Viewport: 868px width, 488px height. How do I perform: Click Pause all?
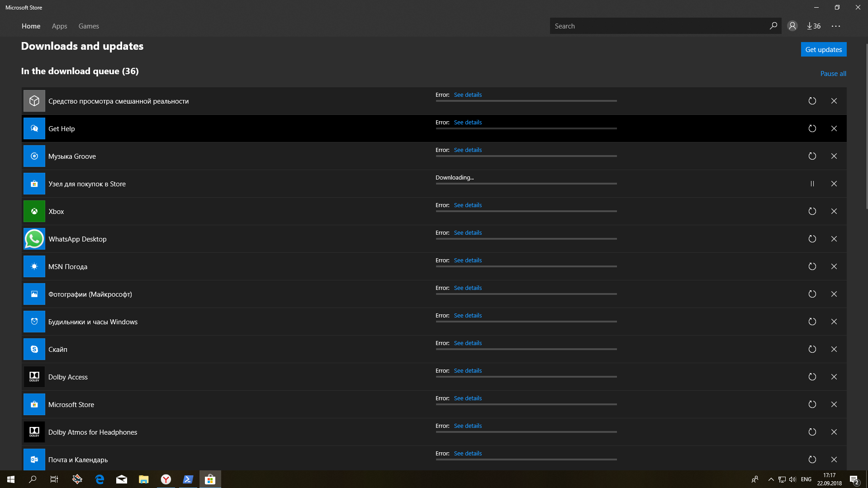point(833,73)
